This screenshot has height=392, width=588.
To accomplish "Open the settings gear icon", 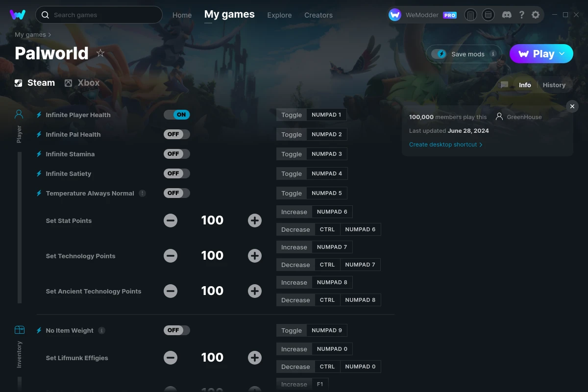I will click(x=536, y=15).
